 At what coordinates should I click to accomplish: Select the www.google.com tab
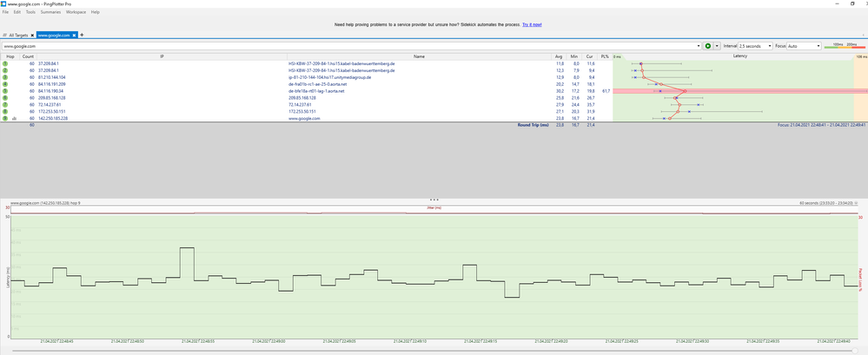(54, 35)
